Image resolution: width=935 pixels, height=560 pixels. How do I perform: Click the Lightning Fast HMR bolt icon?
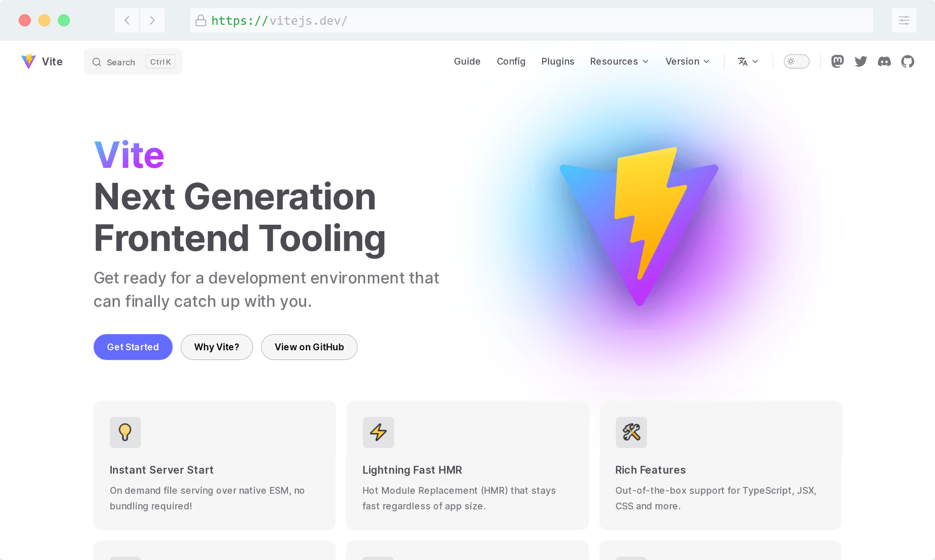(378, 432)
